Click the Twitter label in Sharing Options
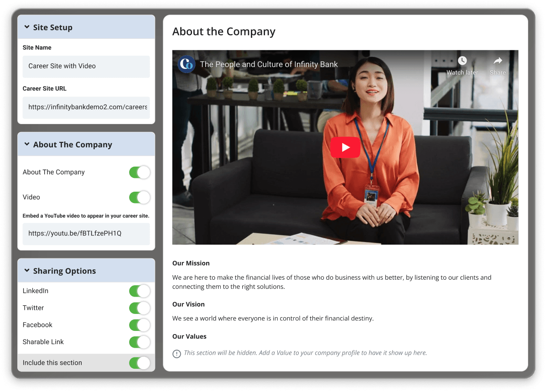The height and width of the screenshot is (392, 546). click(x=33, y=308)
